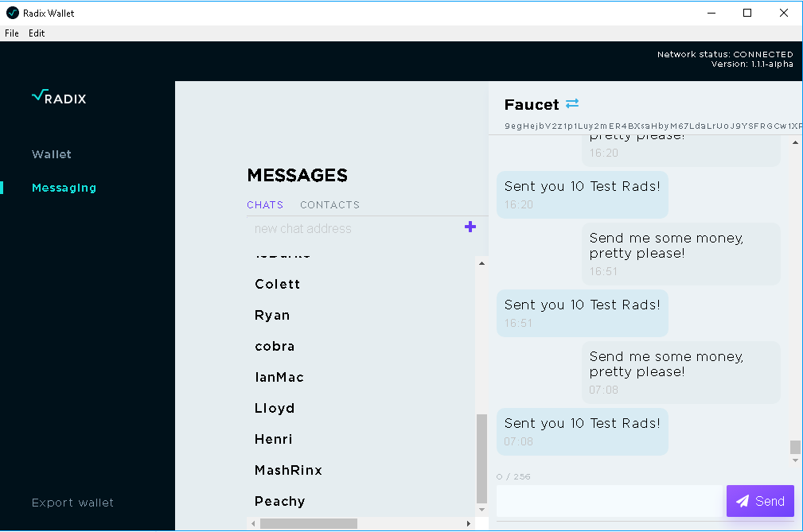Send the message with Send button
Viewport: 803px width, 532px height.
760,501
